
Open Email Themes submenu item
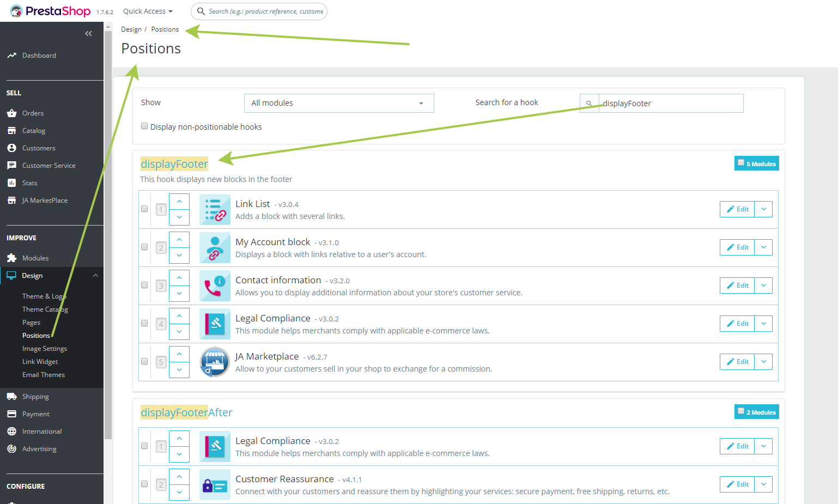[44, 375]
